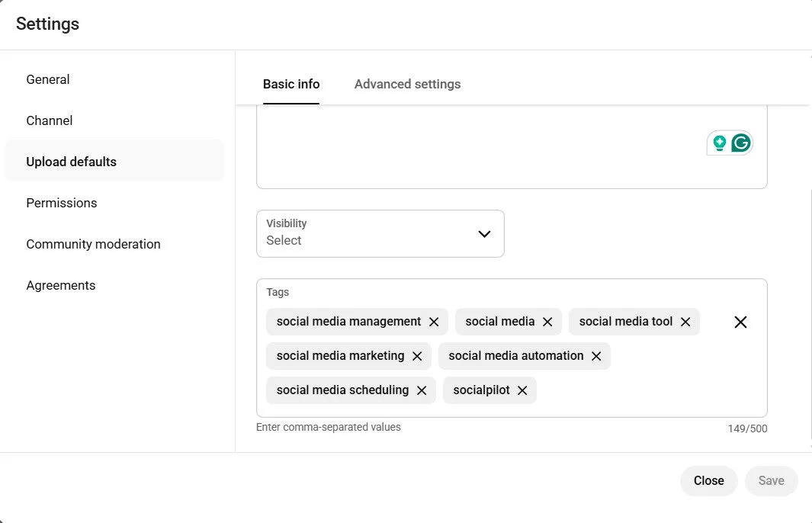812x523 pixels.
Task: Select Channel from the sidebar
Action: click(49, 120)
